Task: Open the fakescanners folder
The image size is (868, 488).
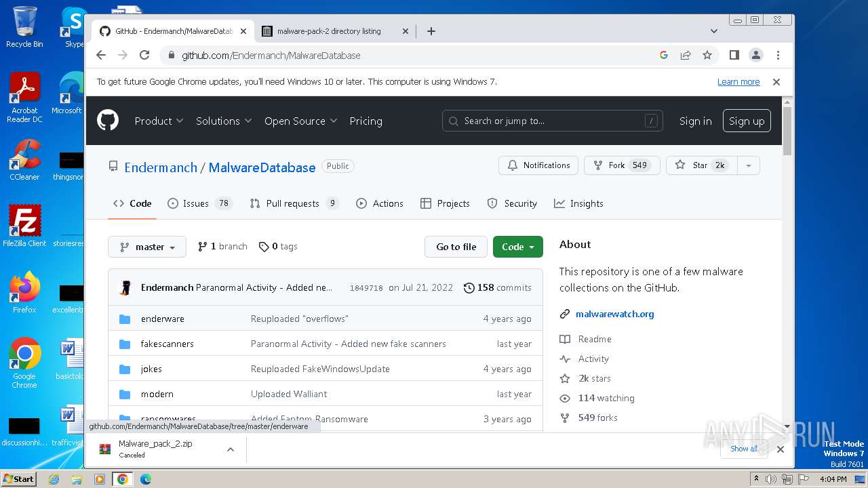Action: 167,344
